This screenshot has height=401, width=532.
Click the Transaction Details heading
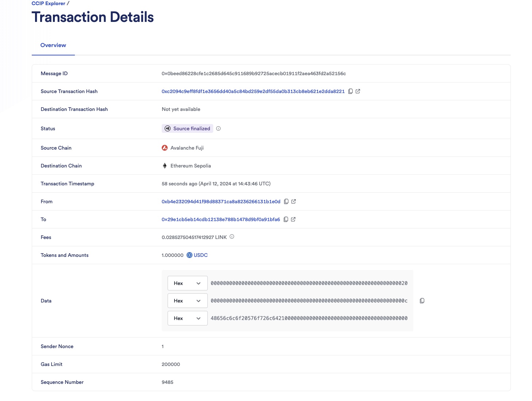point(93,17)
